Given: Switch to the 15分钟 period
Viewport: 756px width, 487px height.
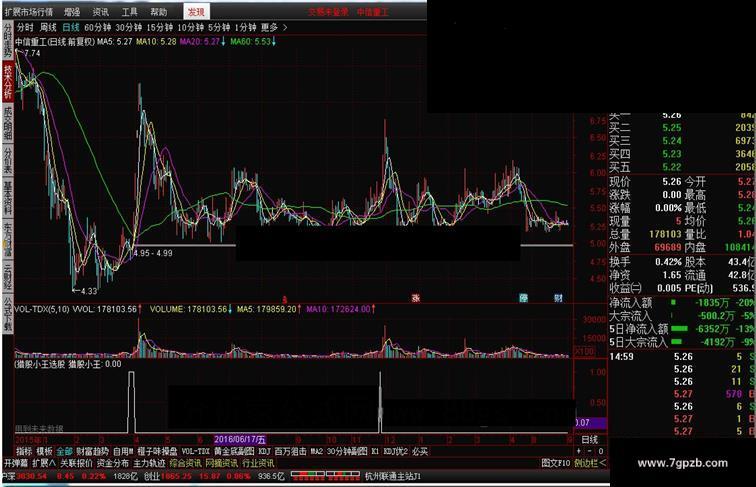Looking at the screenshot, I should click(x=160, y=27).
